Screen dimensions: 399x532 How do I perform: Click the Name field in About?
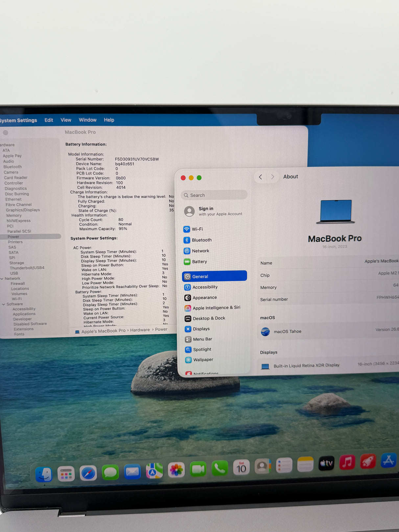[x=329, y=262]
